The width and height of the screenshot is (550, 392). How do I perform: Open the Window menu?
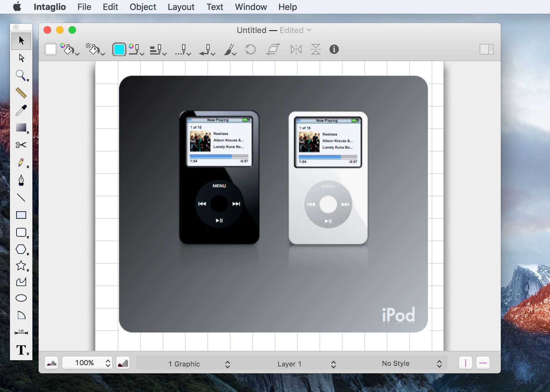click(251, 7)
